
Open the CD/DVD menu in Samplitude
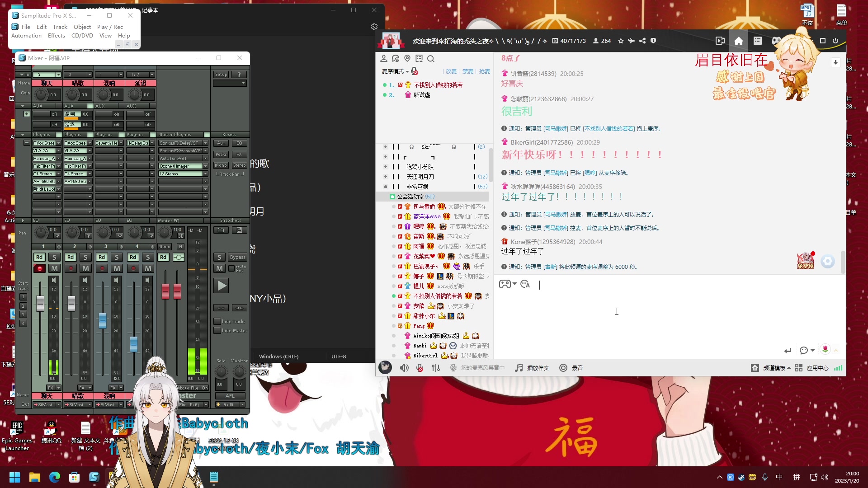(x=82, y=35)
